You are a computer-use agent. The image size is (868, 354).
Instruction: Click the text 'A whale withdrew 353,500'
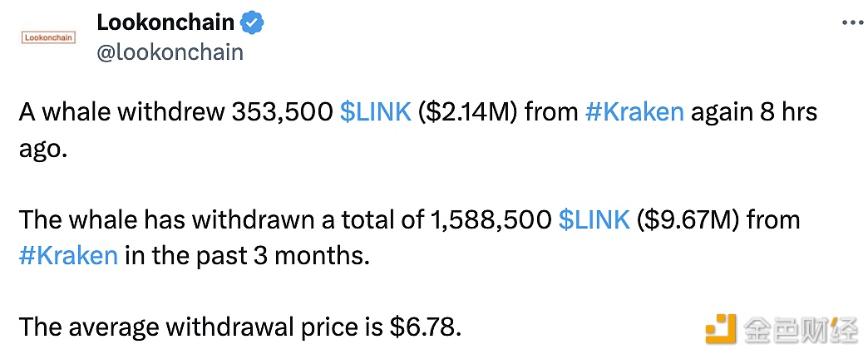click(x=176, y=112)
